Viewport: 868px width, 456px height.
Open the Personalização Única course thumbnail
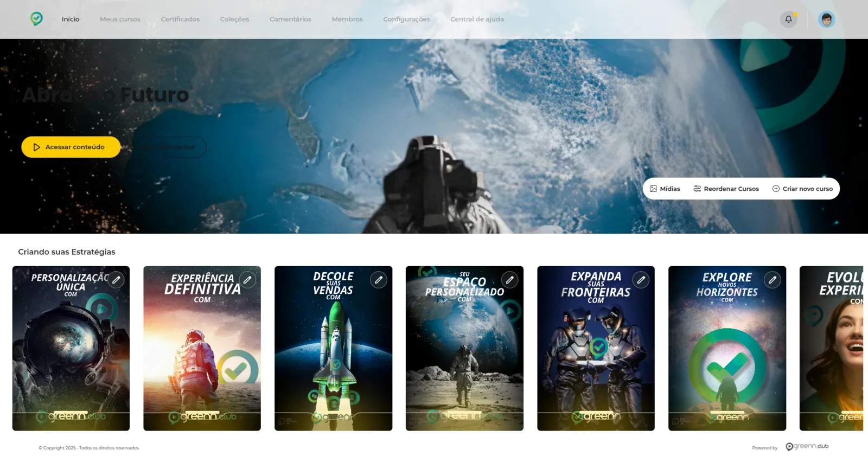click(71, 348)
